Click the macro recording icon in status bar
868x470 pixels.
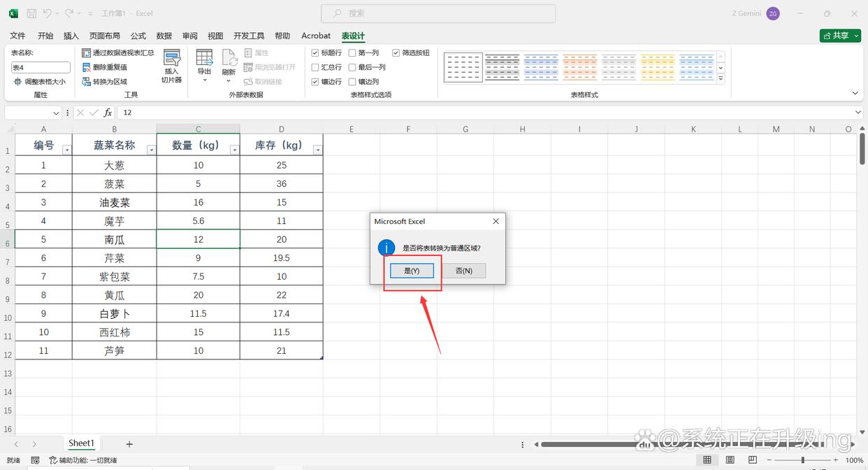pos(34,460)
